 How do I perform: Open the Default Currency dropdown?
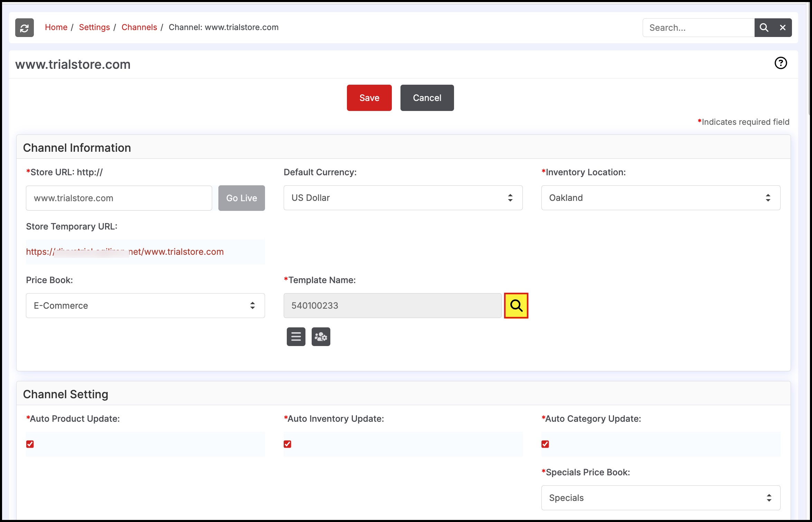(403, 198)
